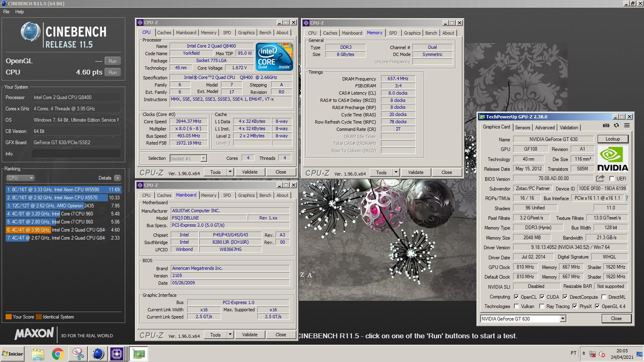Open Windows Explorer from the taskbar
This screenshot has height=362, width=644.
(37, 354)
